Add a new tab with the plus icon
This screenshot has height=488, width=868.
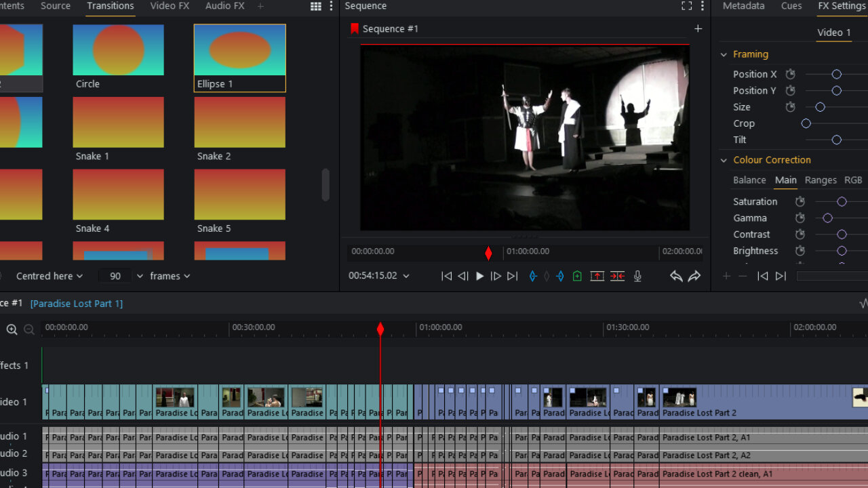coord(260,6)
